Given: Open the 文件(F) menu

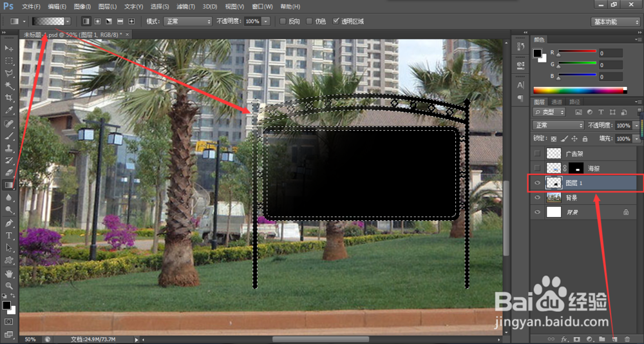Looking at the screenshot, I should pos(31,7).
